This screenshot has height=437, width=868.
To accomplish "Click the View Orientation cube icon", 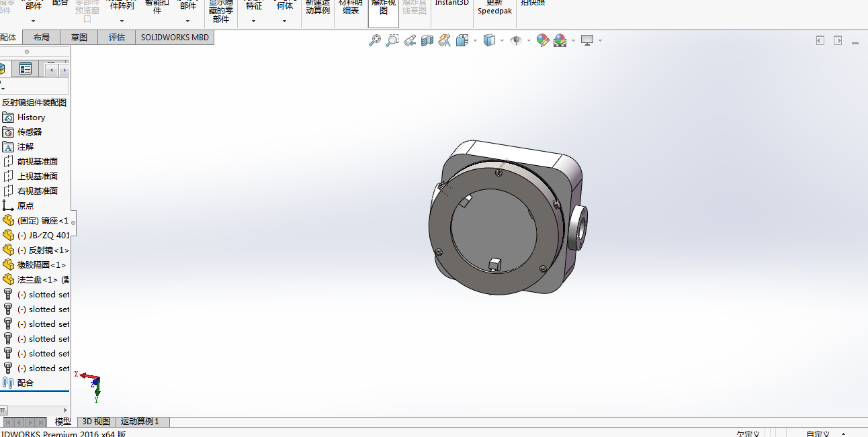I will pos(462,40).
